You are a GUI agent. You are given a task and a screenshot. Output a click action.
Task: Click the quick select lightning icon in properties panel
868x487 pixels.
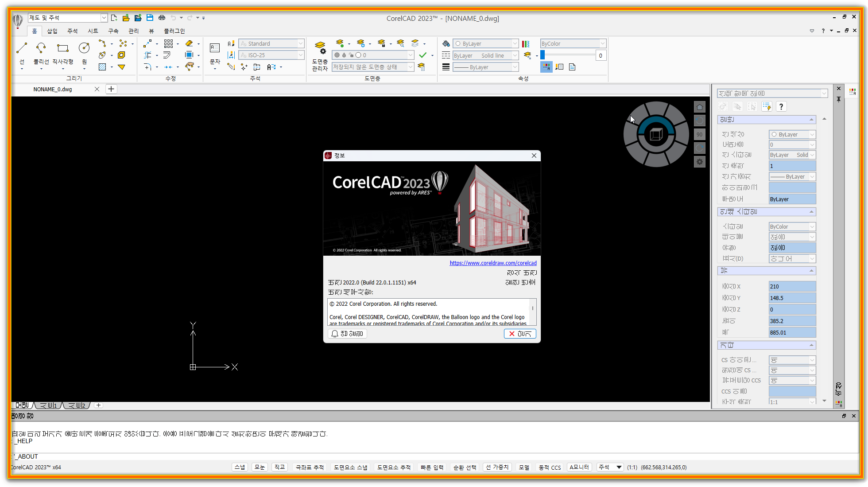[767, 106]
